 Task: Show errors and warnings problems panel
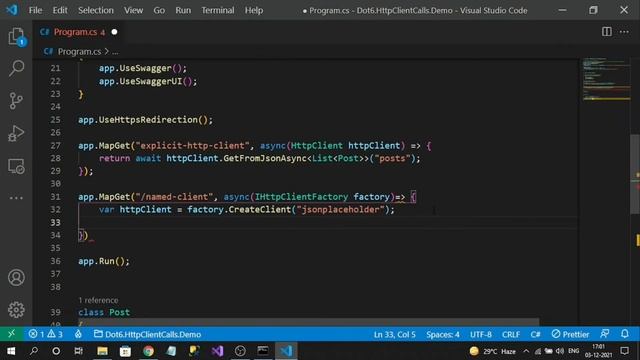point(45,334)
